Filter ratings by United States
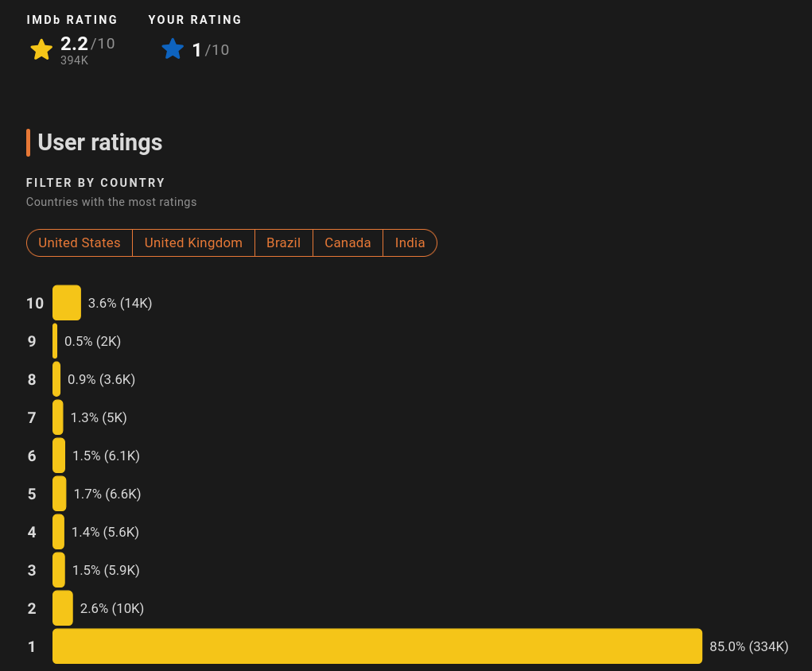812x671 pixels. [x=80, y=243]
